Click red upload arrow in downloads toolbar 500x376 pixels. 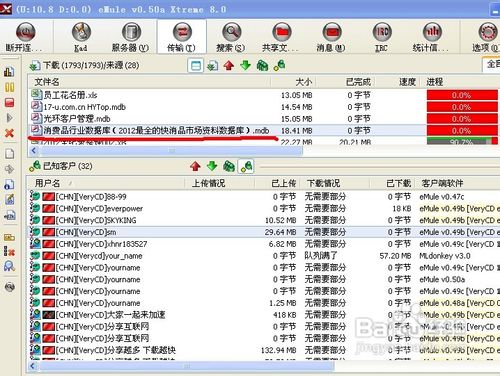229,65
